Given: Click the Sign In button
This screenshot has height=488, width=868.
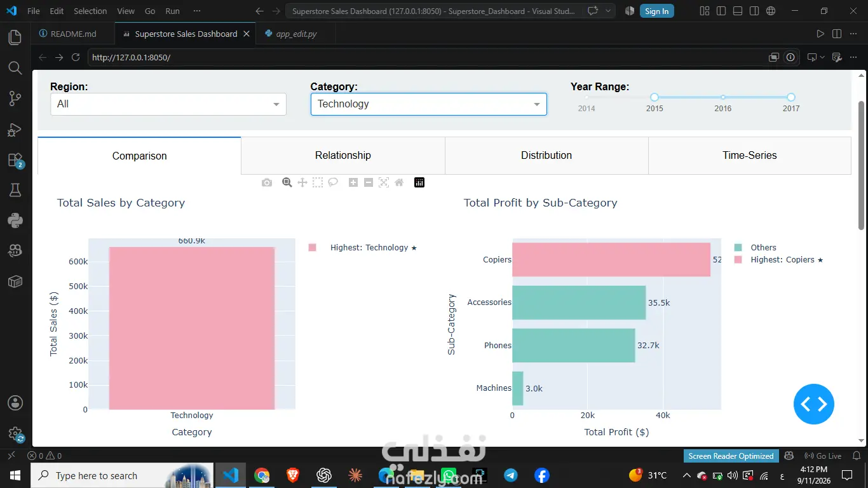Looking at the screenshot, I should coord(656,11).
